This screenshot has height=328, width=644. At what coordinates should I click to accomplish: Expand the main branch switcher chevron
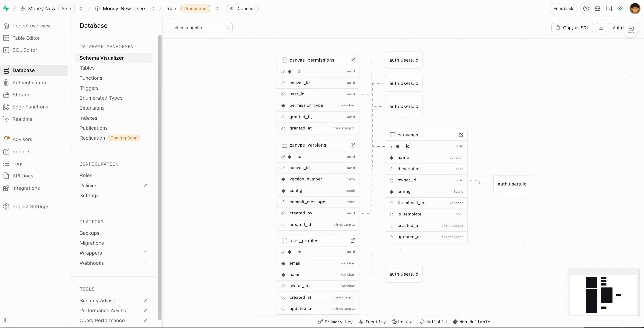217,9
